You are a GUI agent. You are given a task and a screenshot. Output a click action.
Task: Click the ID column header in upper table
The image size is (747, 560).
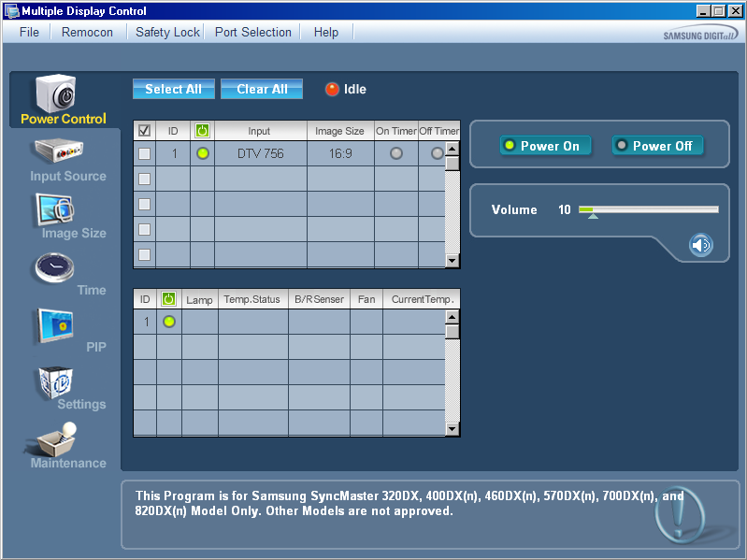[173, 131]
